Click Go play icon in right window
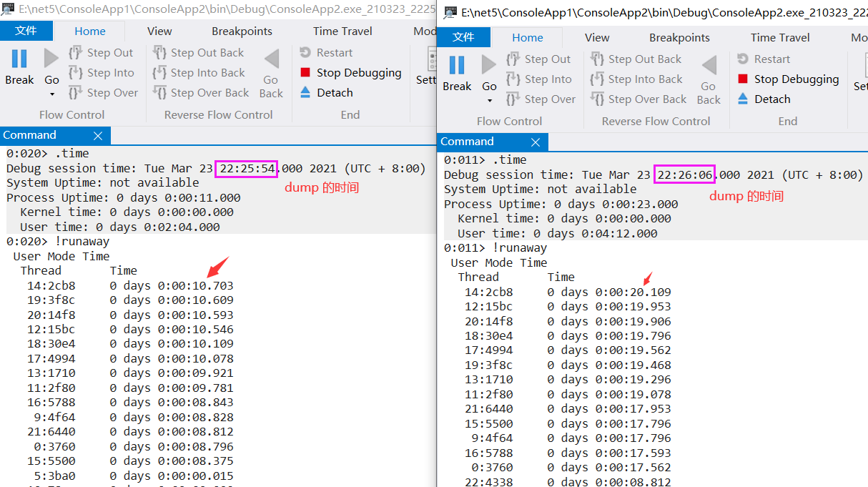 coord(489,65)
